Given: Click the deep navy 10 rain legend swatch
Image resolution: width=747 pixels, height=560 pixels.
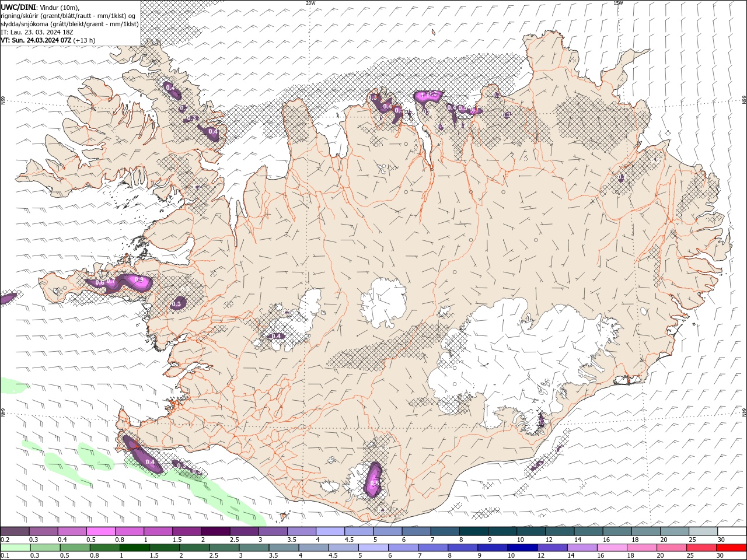Looking at the screenshot, I should click(x=522, y=548).
